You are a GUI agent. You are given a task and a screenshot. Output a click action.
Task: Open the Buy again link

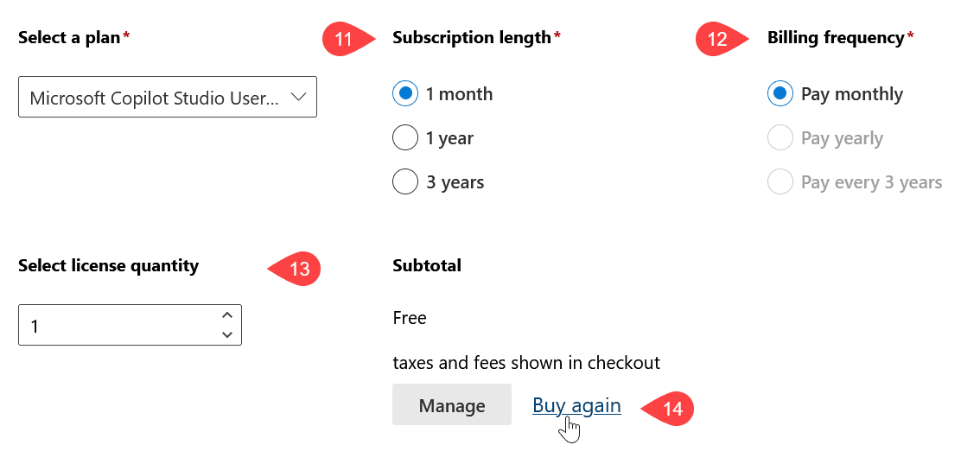(x=577, y=406)
